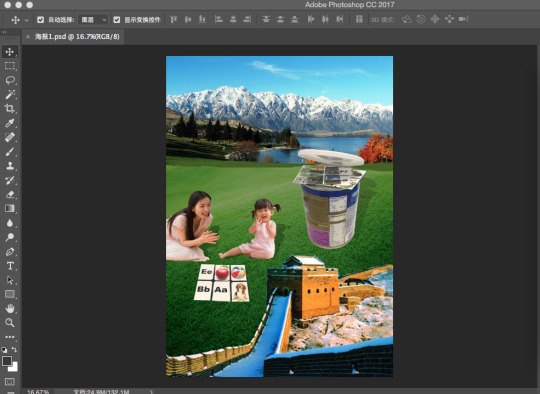Select the Hand tool
Screen dimensions: 540x394
[10, 308]
